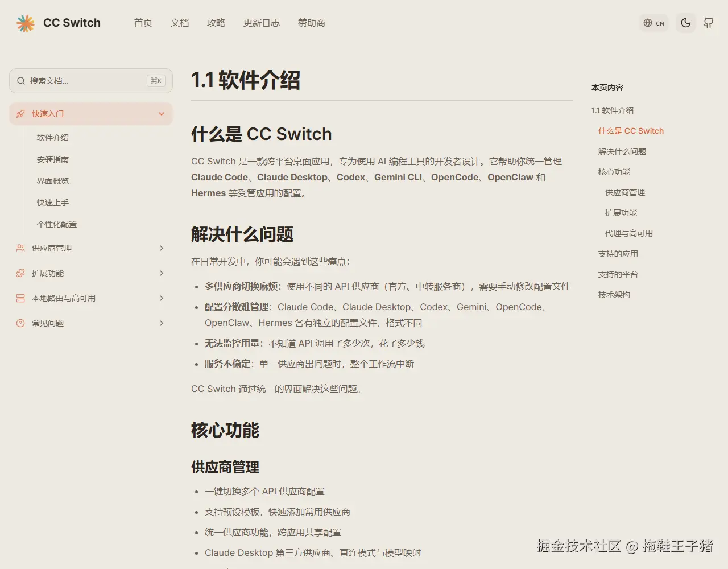Click the 支持预设模板 bullet line
This screenshot has height=569, width=728.
click(x=278, y=512)
